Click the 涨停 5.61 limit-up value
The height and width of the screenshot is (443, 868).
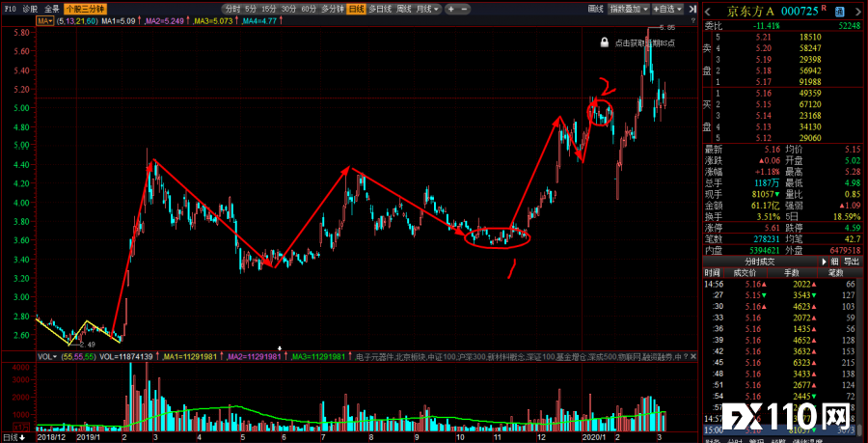click(770, 227)
